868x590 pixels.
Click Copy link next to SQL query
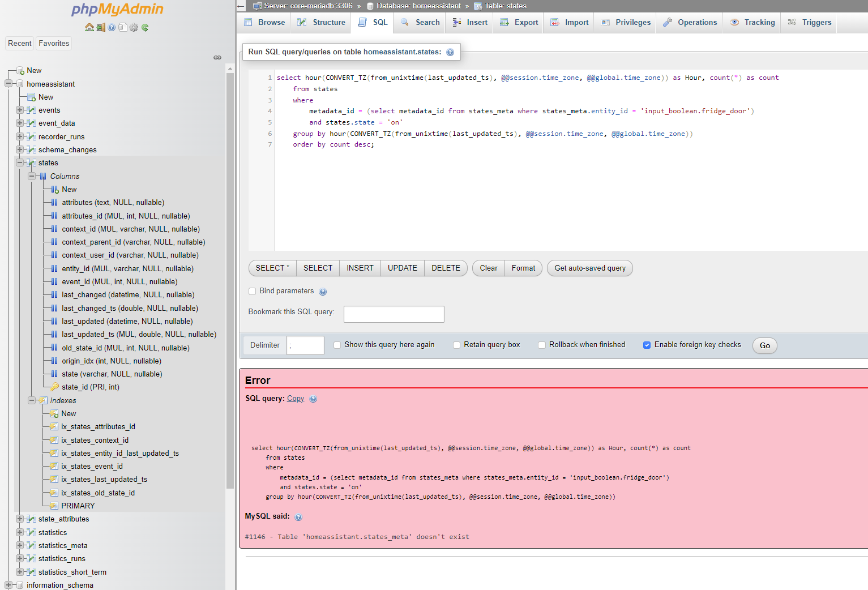point(295,399)
